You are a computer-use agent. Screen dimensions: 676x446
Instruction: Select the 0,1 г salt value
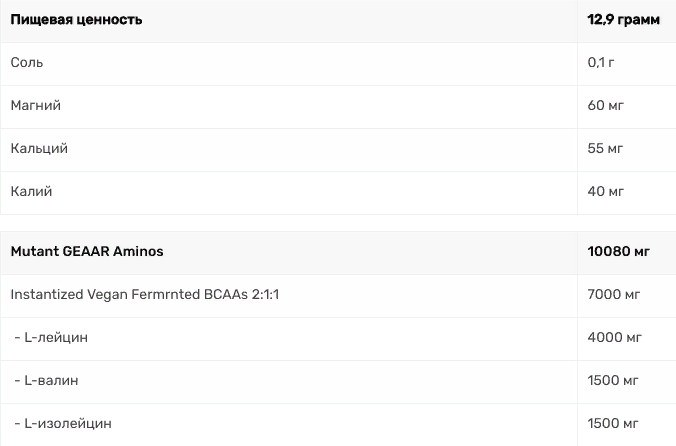tap(601, 62)
